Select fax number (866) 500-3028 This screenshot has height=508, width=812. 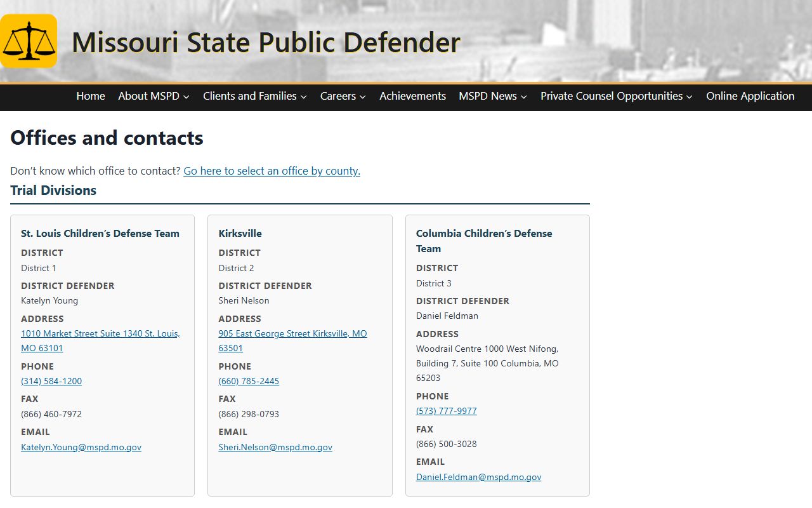tap(447, 444)
